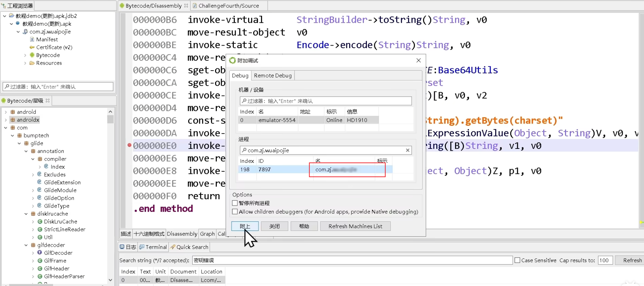This screenshot has height=286, width=644.
Task: Click the Refresh button in Quick Search
Action: [632, 260]
